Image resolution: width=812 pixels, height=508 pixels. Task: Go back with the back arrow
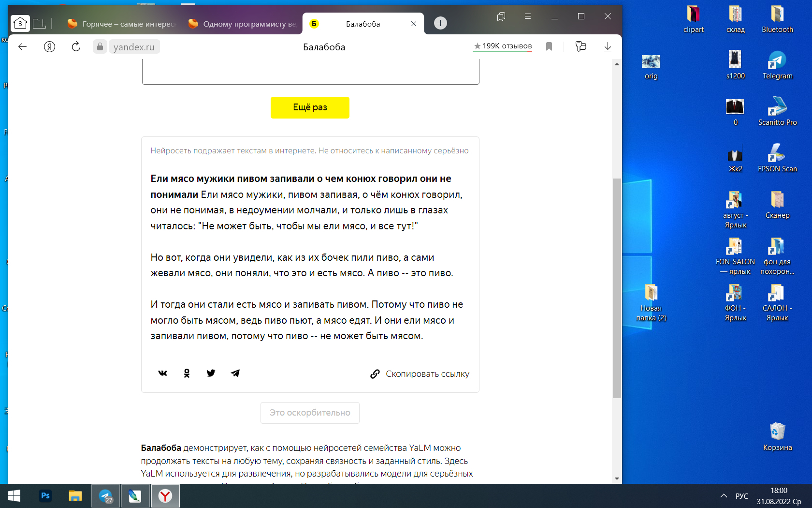(x=22, y=47)
